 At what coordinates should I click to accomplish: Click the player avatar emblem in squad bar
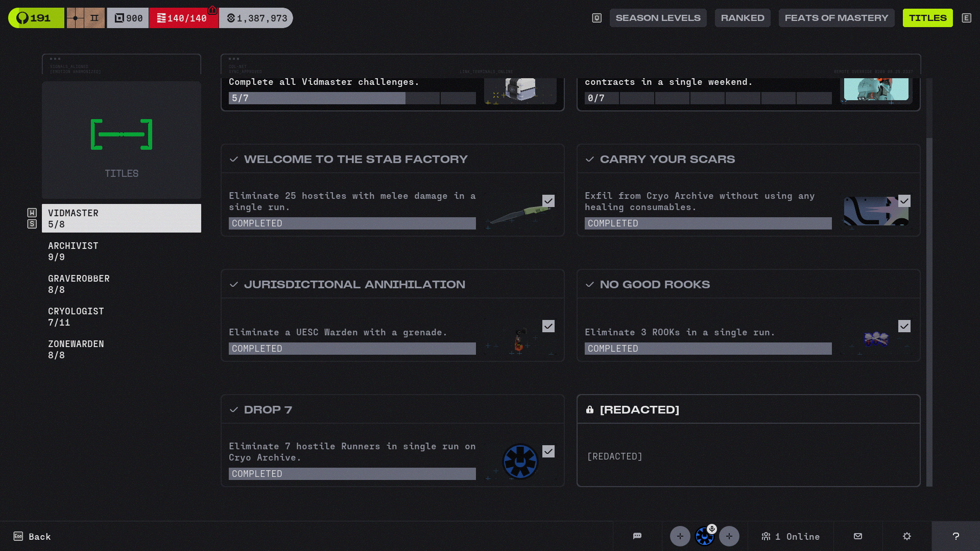coord(705,536)
